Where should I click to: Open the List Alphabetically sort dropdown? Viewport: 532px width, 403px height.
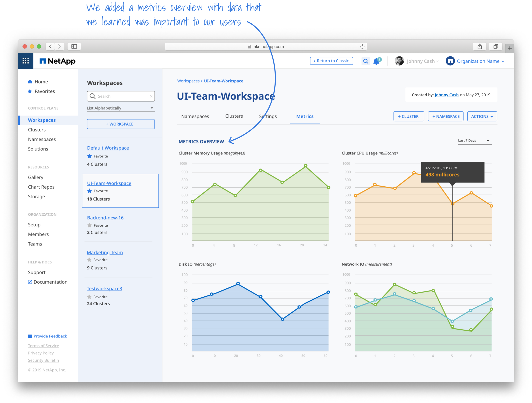pyautogui.click(x=120, y=108)
